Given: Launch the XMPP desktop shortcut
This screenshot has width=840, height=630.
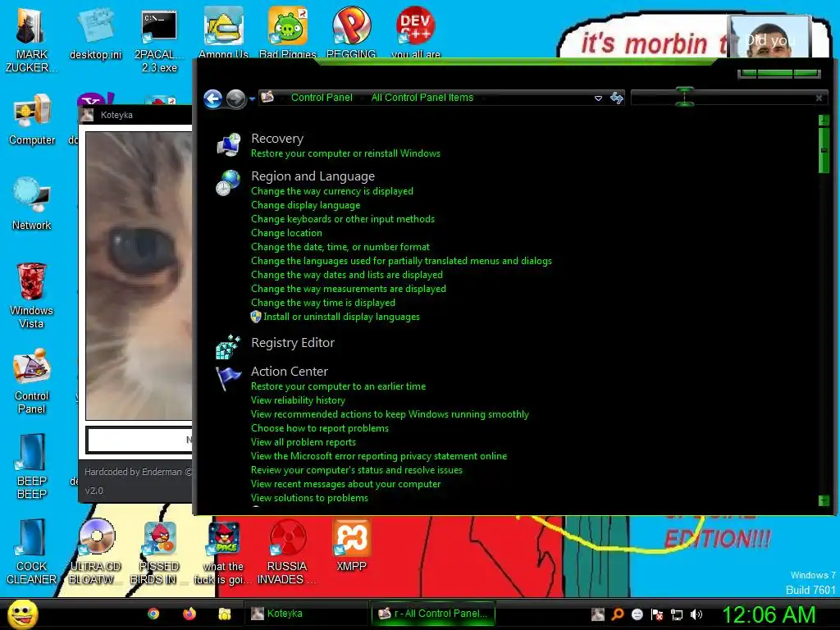Looking at the screenshot, I should 351,545.
